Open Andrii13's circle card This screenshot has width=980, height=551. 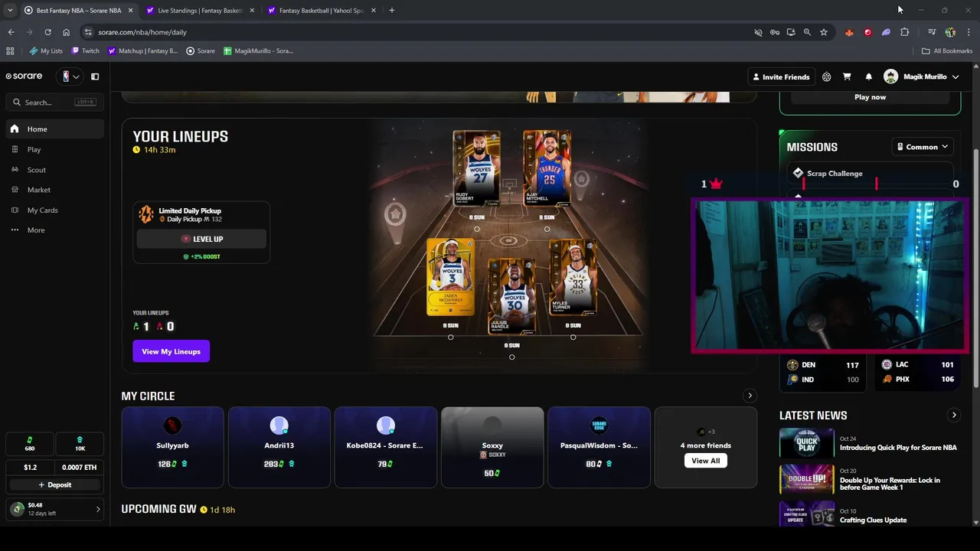(279, 448)
